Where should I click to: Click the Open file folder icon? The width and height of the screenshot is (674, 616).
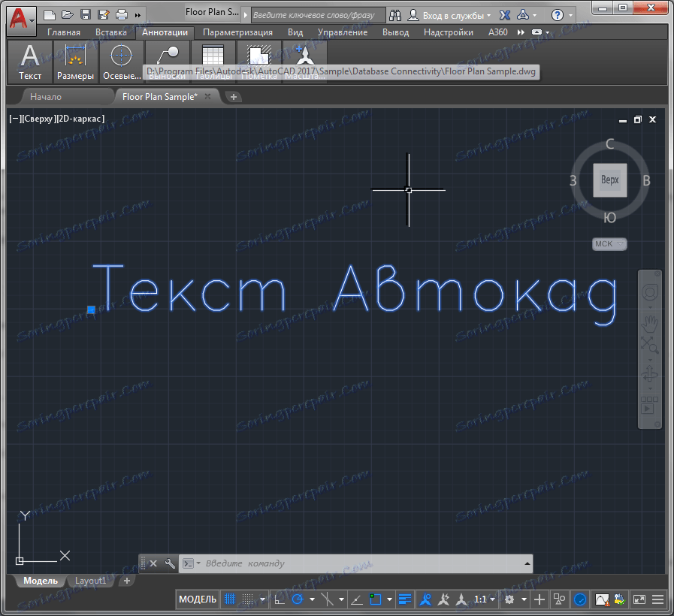68,16
